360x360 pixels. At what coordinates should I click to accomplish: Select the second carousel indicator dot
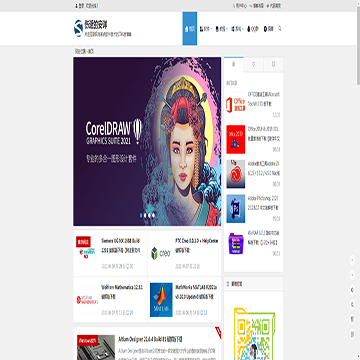145,215
